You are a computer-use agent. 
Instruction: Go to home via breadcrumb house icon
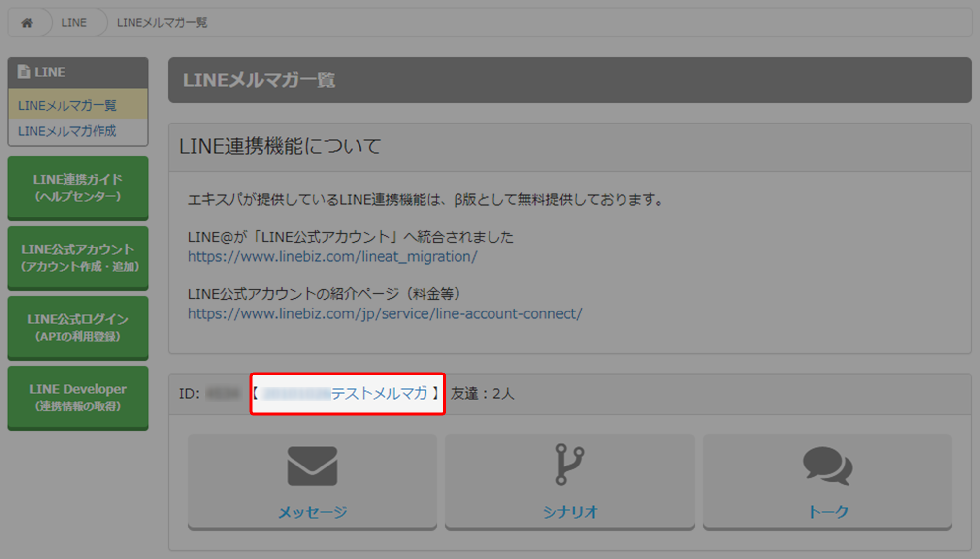[x=27, y=23]
